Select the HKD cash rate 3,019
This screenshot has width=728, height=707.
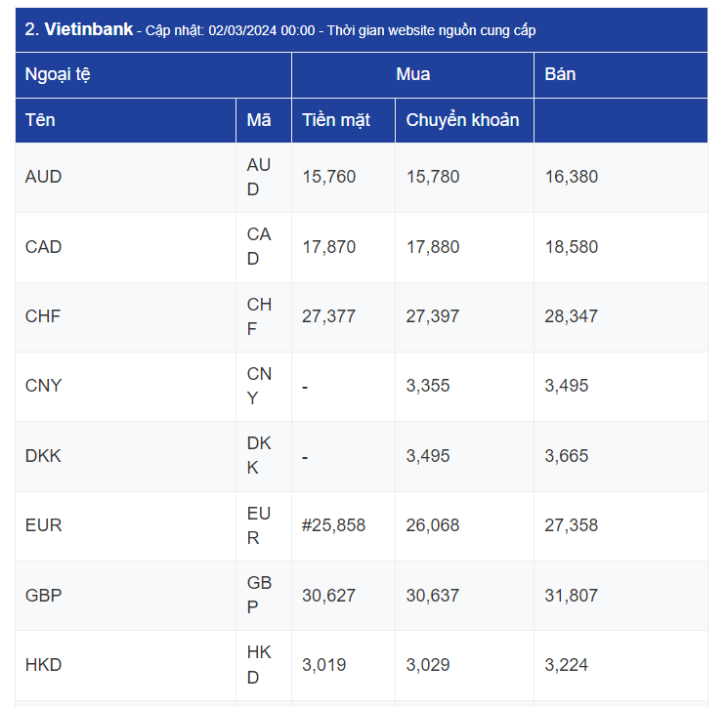323,665
